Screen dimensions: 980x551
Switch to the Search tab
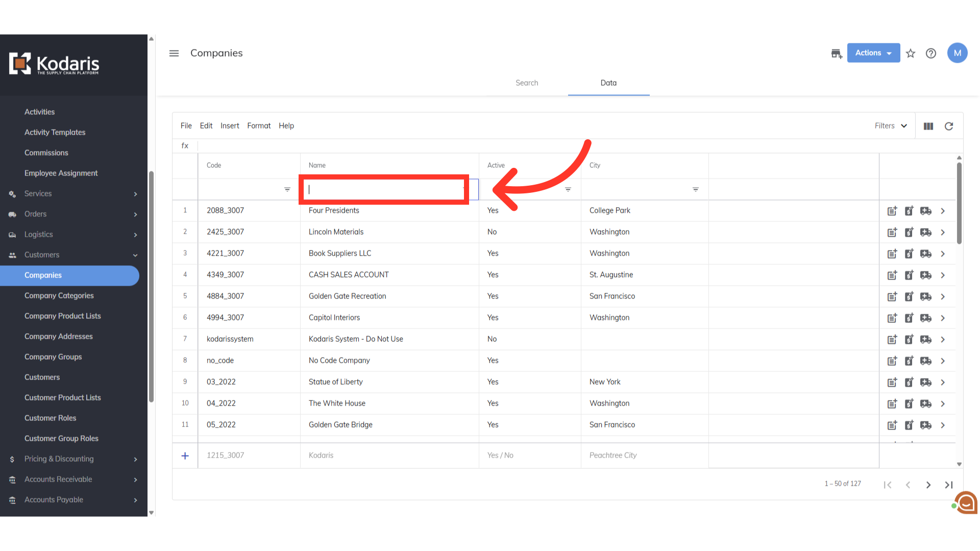(x=527, y=83)
